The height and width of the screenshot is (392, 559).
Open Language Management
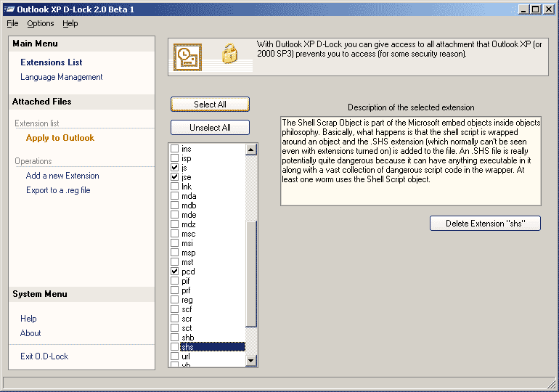click(x=61, y=77)
